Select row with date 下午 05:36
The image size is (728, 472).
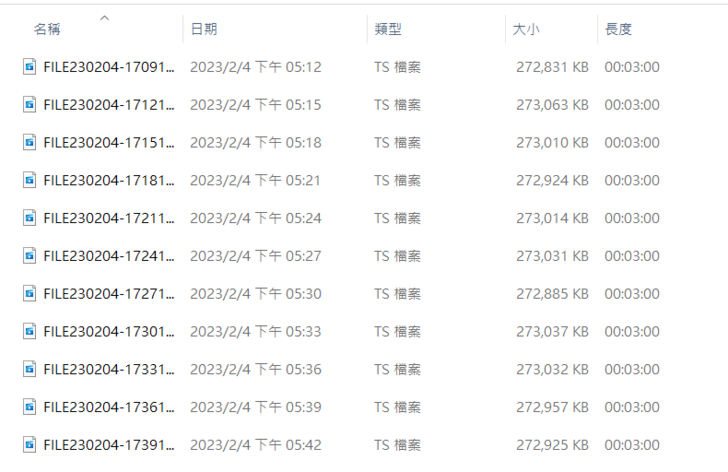tap(364, 369)
